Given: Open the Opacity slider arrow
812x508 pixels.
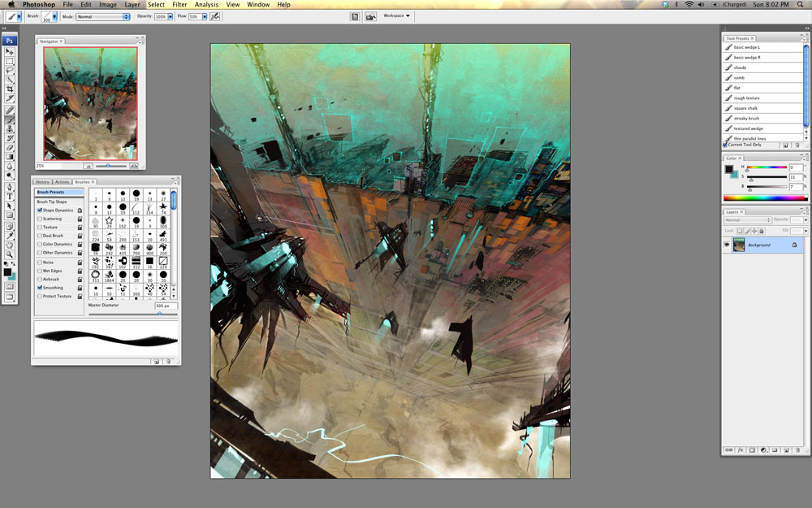Looking at the screenshot, I should (x=171, y=16).
